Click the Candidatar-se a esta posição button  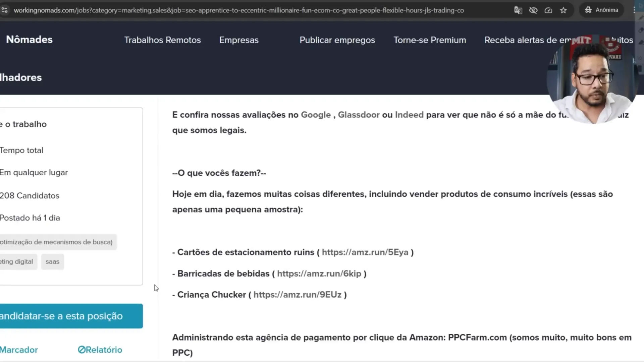(x=71, y=316)
